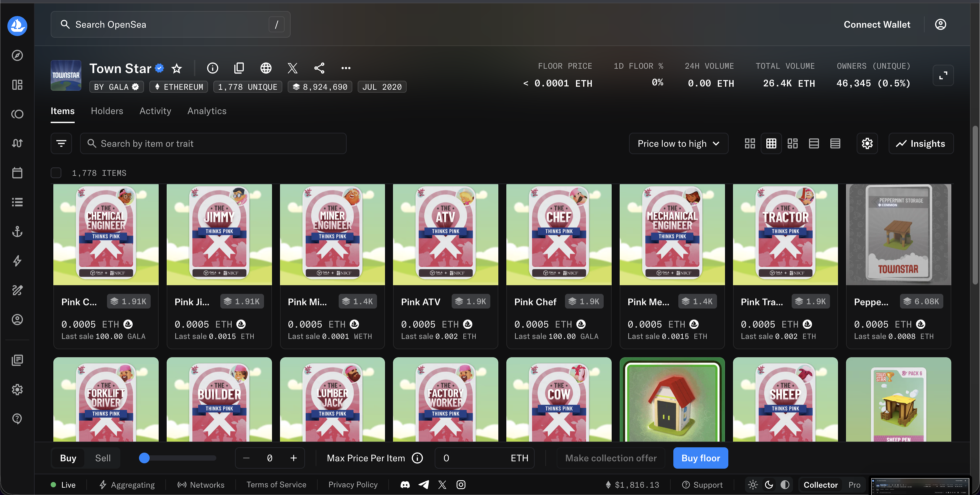The height and width of the screenshot is (495, 980).
Task: Click Connect Wallet
Action: click(877, 24)
